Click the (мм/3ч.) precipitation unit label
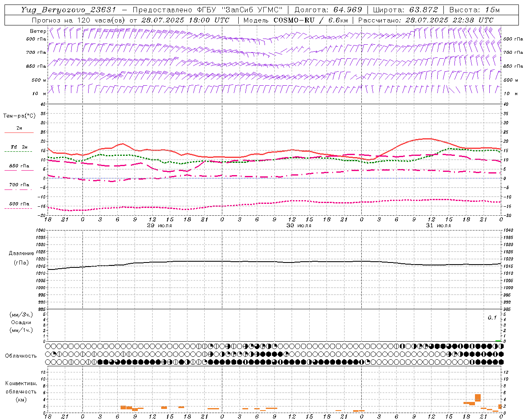The image size is (525, 420). [x=21, y=315]
